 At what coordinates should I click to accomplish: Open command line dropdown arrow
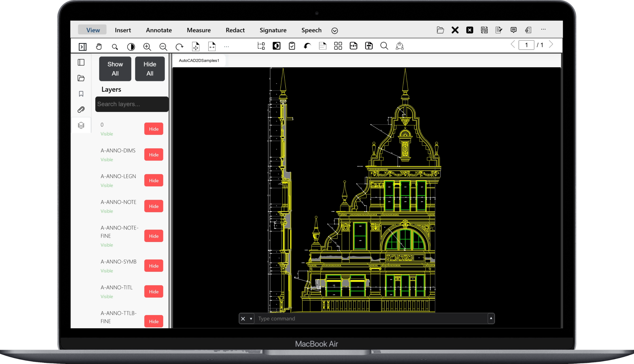(x=251, y=319)
